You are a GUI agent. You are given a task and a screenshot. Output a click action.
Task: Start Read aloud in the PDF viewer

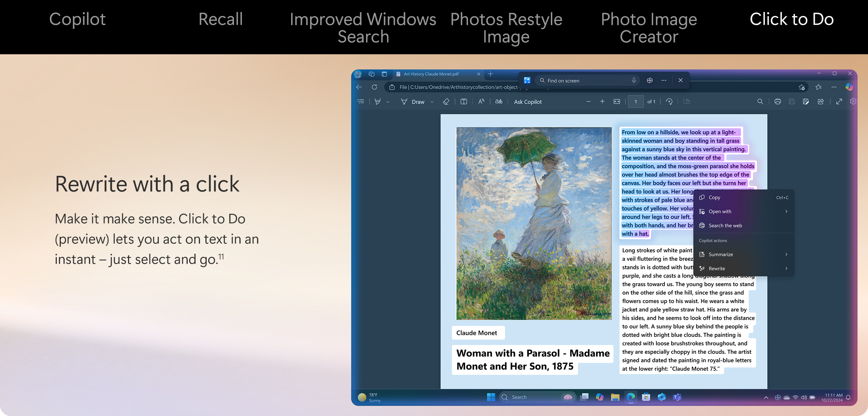(x=481, y=102)
